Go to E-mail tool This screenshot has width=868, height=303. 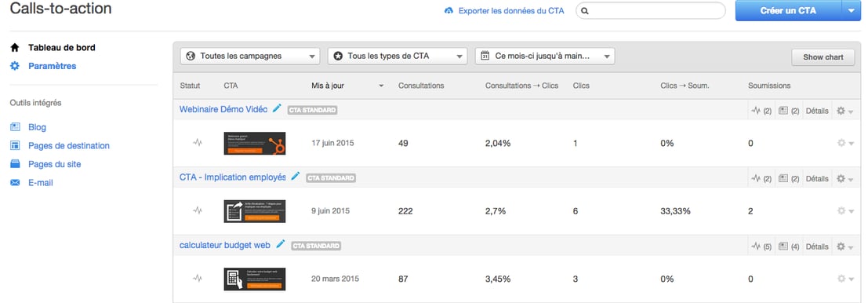[x=41, y=182]
